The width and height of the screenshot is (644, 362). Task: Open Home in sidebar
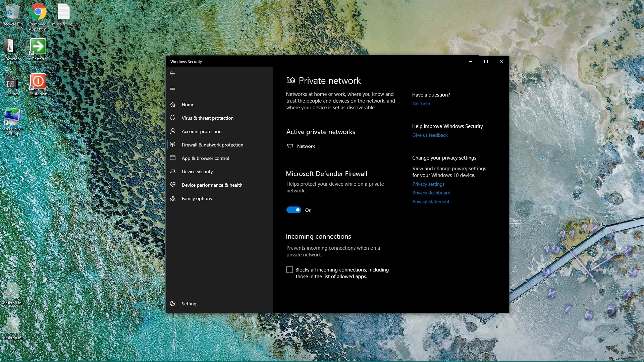click(220, 105)
